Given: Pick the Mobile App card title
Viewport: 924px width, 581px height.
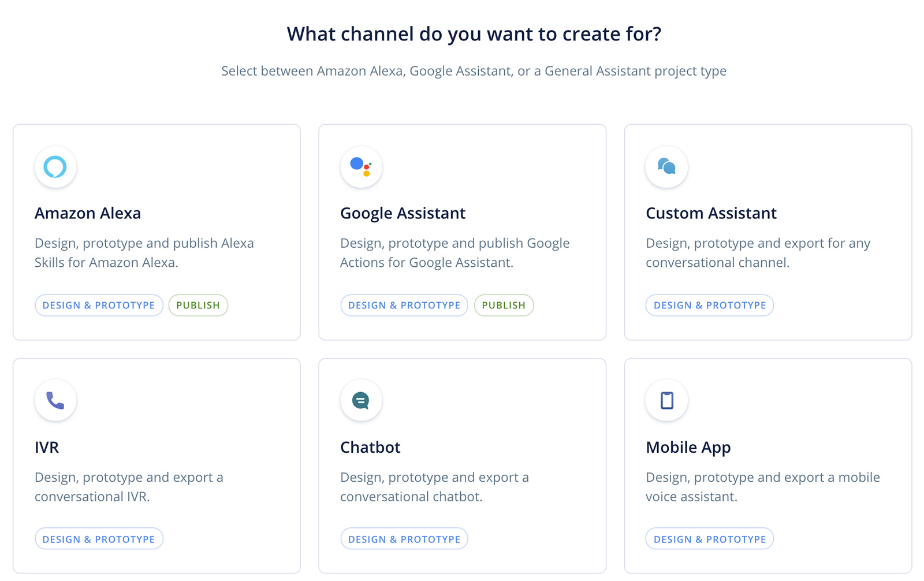Looking at the screenshot, I should tap(688, 448).
